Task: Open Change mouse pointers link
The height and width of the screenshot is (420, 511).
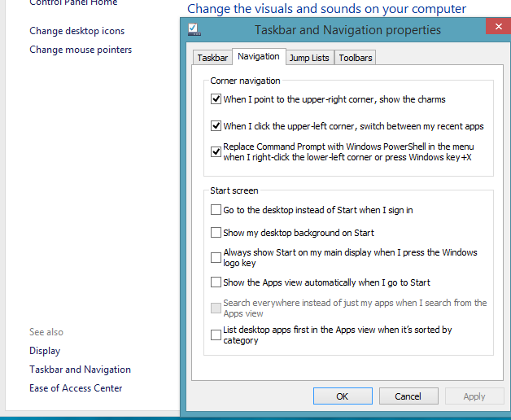Action: (81, 50)
